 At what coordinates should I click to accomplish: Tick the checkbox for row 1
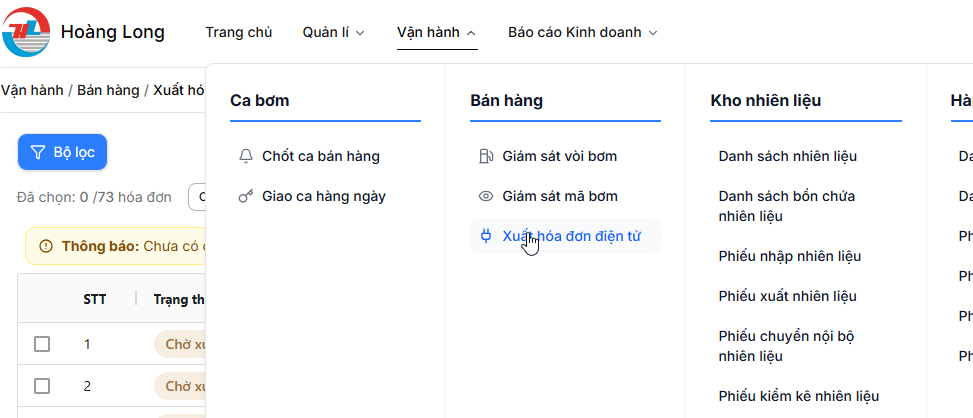(42, 344)
